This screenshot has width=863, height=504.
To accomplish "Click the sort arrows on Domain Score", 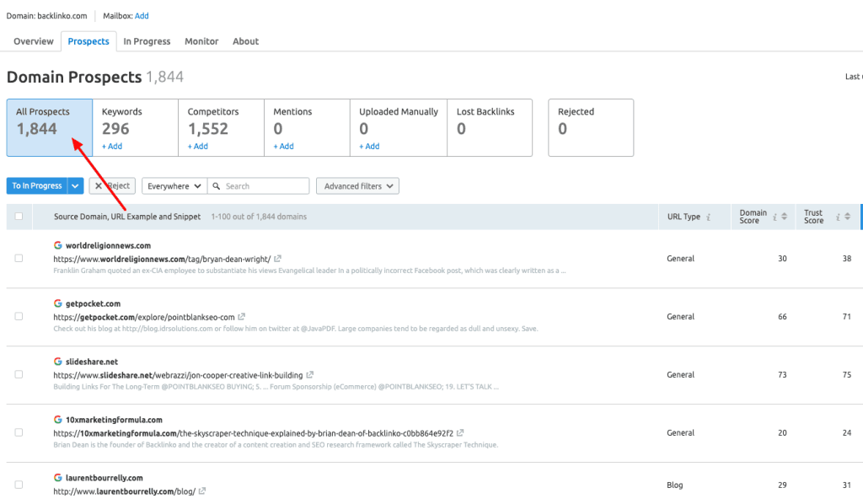I will (785, 217).
